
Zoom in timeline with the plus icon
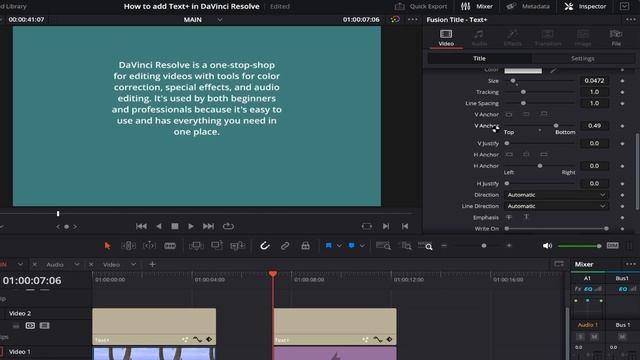point(509,246)
